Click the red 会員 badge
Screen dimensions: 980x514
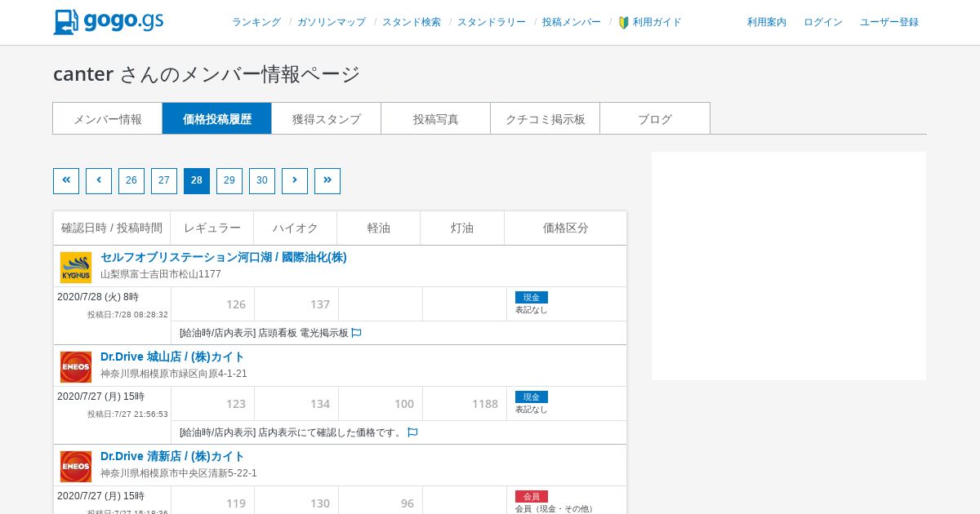tap(532, 497)
